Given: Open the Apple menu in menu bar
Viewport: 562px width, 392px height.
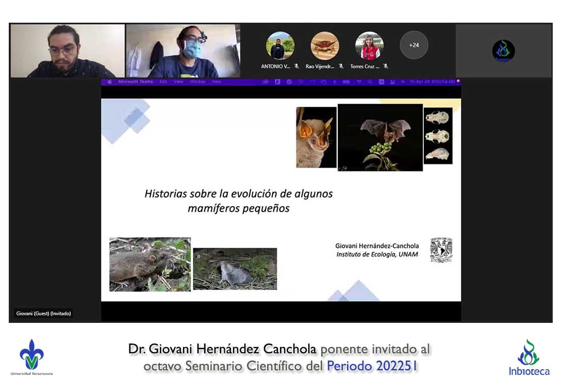Looking at the screenshot, I should (109, 81).
